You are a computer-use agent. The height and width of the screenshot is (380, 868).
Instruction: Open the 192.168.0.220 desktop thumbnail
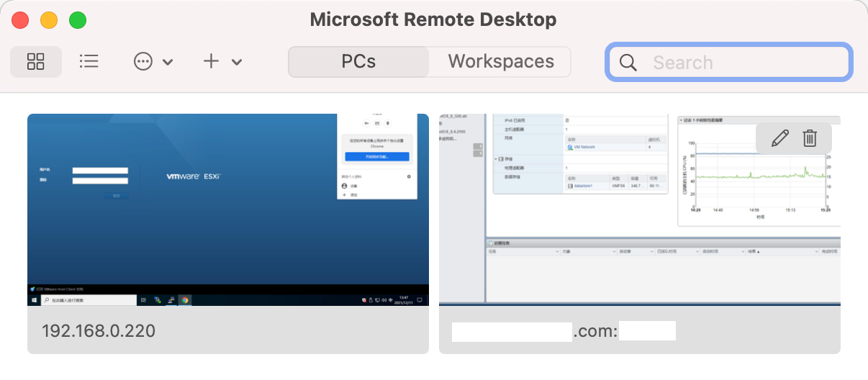click(x=228, y=209)
